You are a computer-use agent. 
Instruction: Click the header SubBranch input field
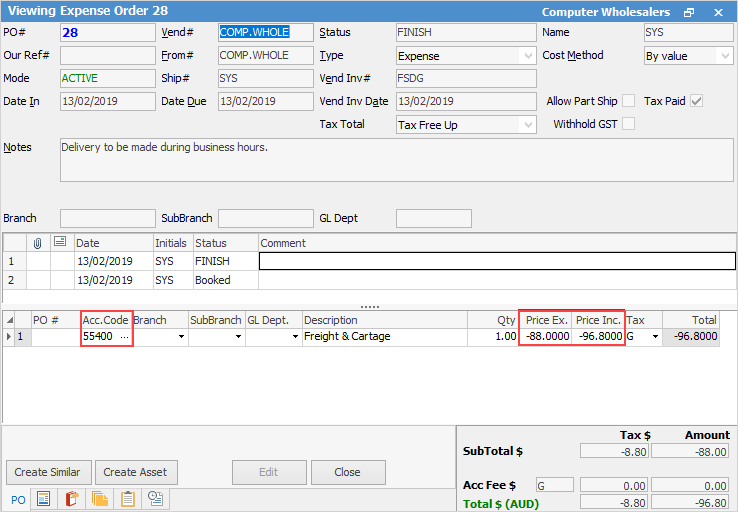click(265, 219)
